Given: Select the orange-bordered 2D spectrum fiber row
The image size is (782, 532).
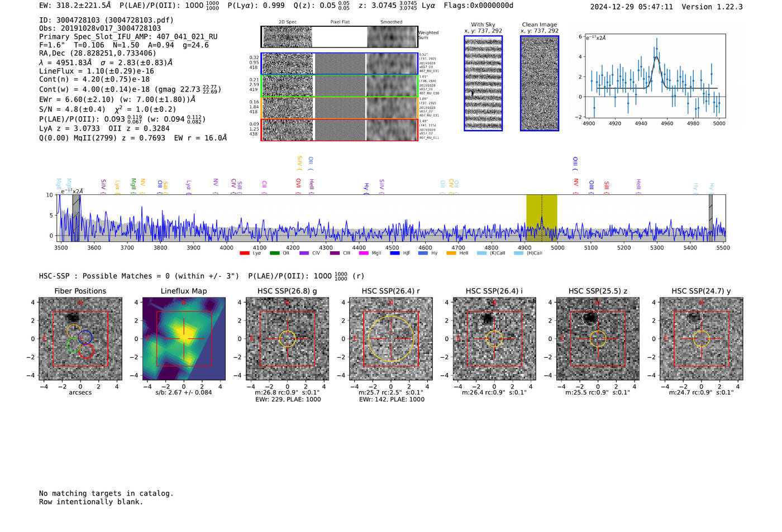Looking at the screenshot, I should pos(339,108).
